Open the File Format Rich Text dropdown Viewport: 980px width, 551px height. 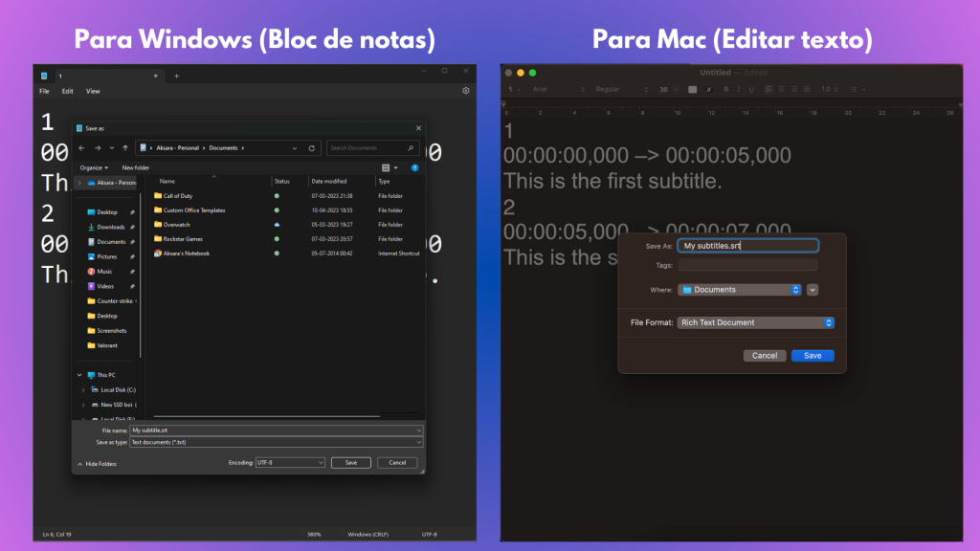point(755,322)
